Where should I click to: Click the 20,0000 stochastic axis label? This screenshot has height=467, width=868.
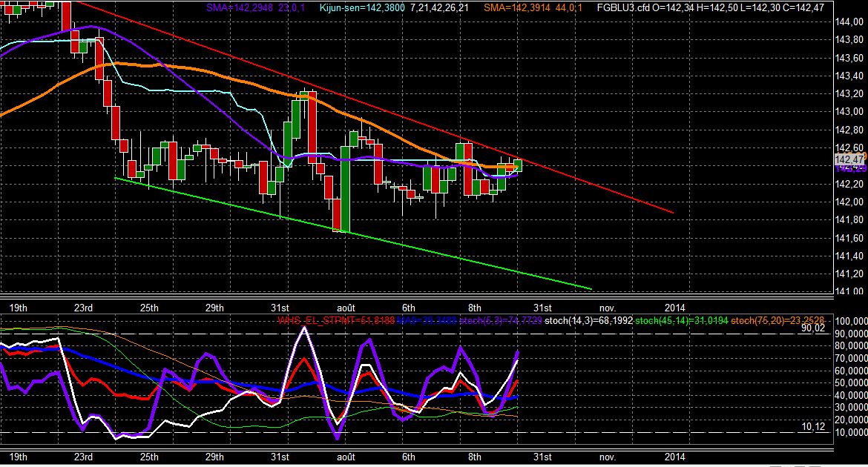pyautogui.click(x=852, y=420)
